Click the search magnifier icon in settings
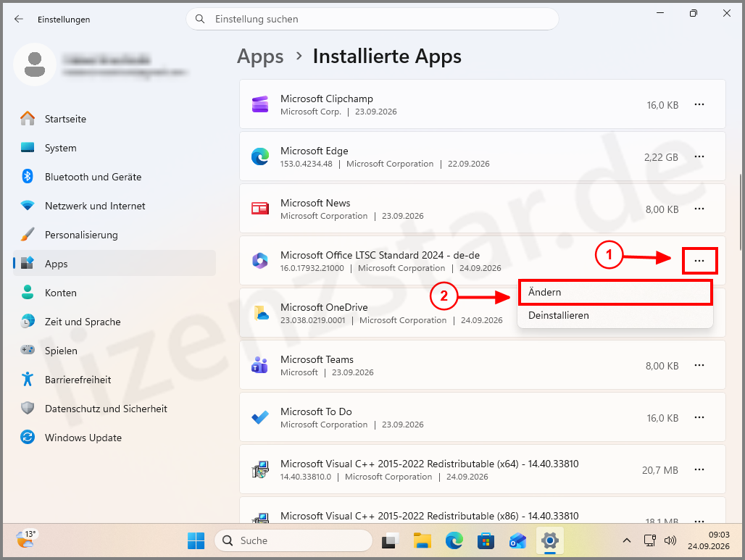This screenshot has width=745, height=560. [x=200, y=19]
